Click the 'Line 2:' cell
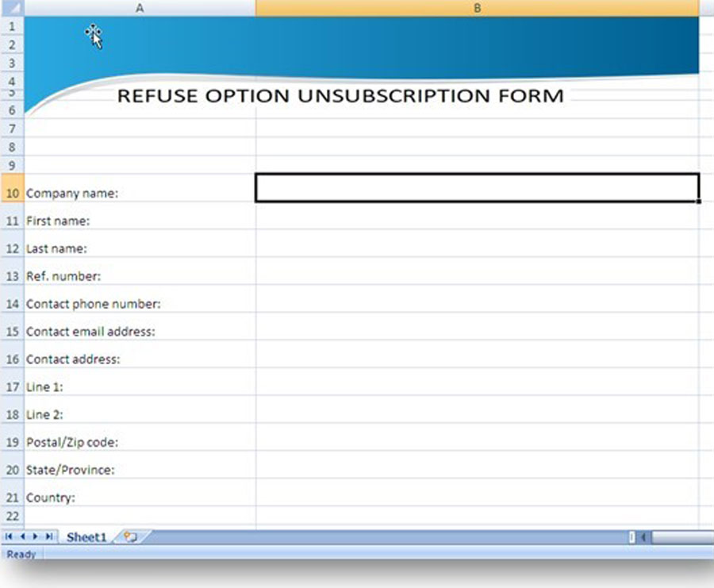This screenshot has height=588, width=714. (140, 409)
